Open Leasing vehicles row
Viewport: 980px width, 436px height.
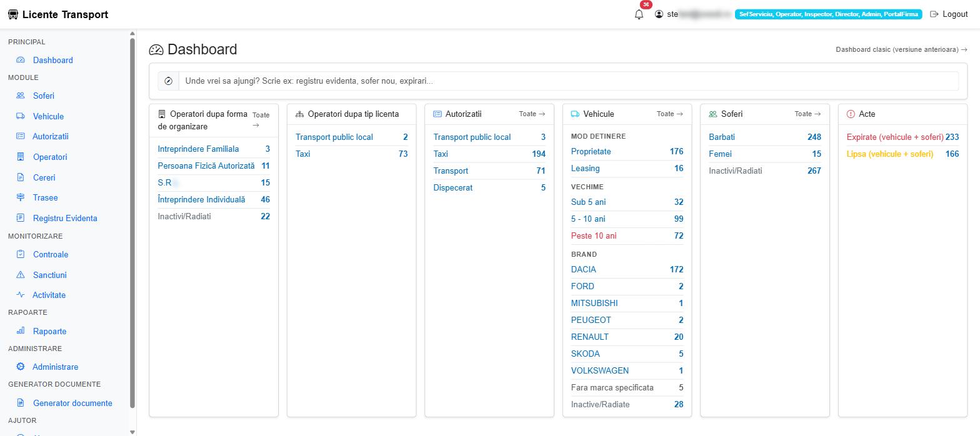click(x=627, y=169)
